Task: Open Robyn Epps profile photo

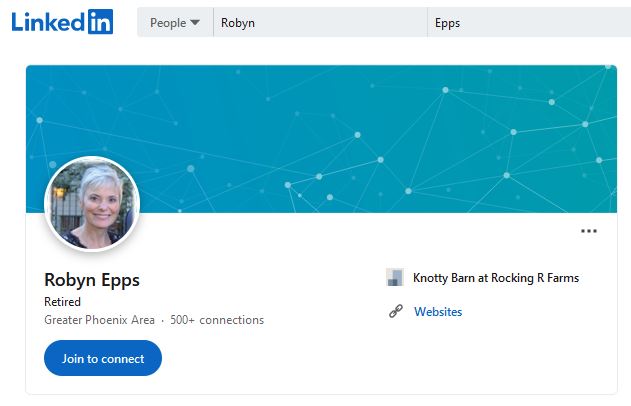Action: coord(92,203)
